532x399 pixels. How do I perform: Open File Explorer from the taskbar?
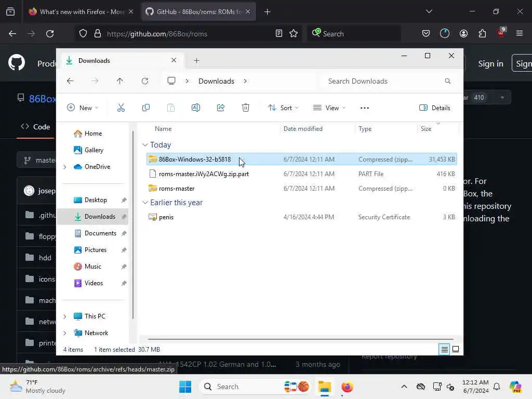coord(324,387)
